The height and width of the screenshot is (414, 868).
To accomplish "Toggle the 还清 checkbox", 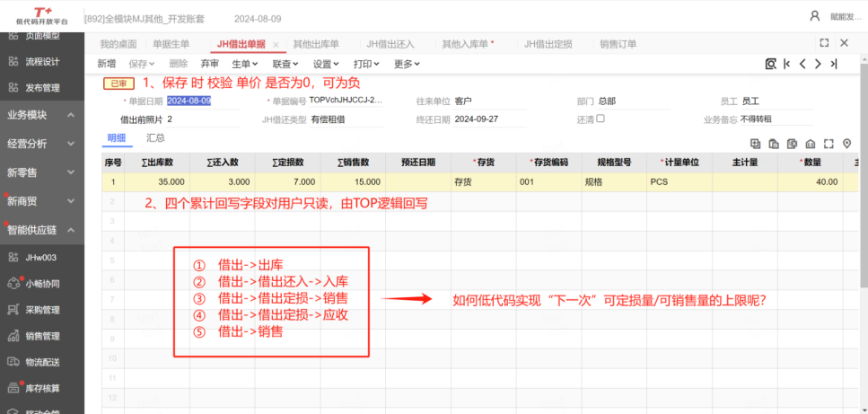I will click(x=601, y=119).
